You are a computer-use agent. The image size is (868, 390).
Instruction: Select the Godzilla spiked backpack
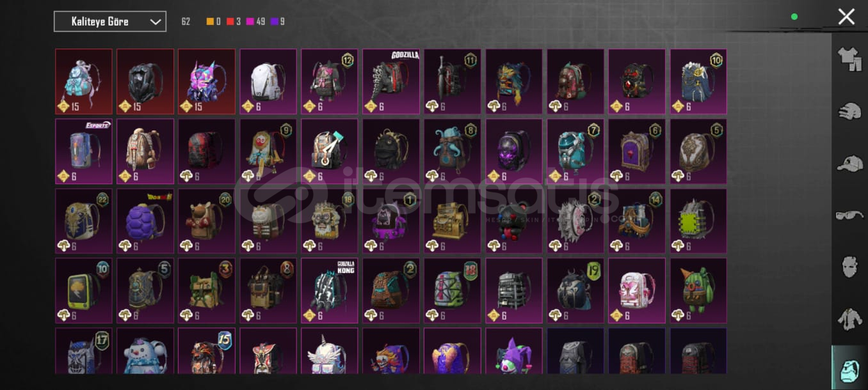[391, 82]
